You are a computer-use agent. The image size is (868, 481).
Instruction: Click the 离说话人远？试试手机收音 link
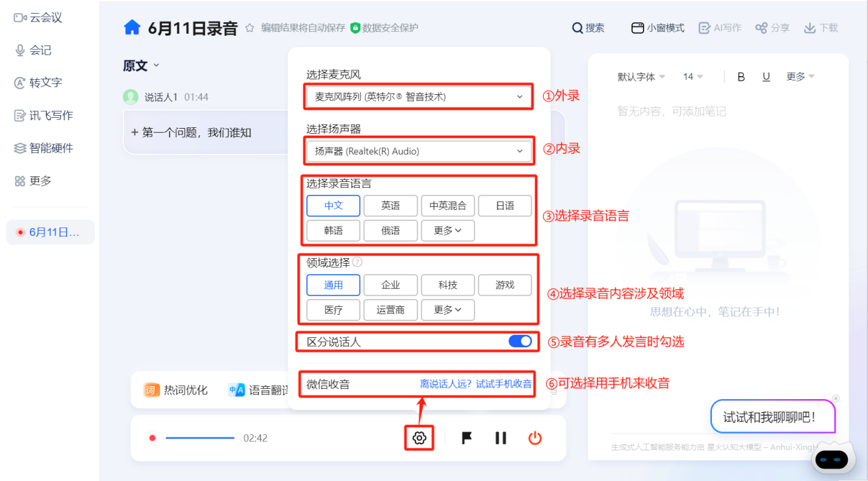pos(476,384)
